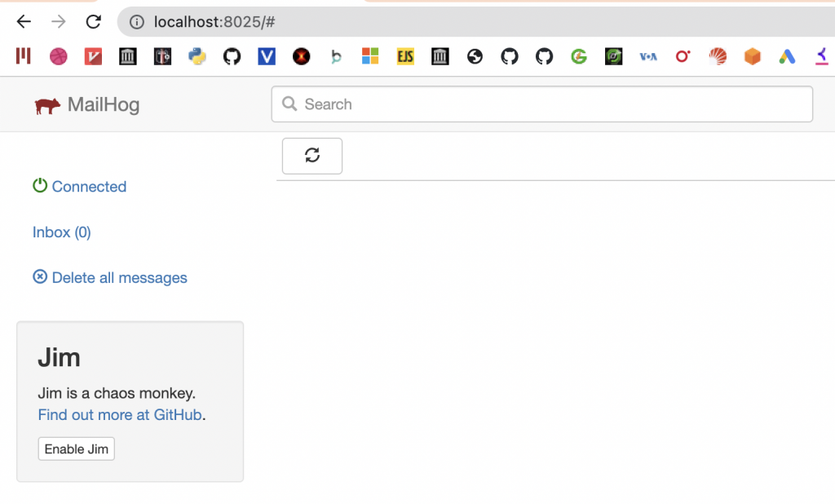
Task: Open the black circle red glow bookmark
Action: click(302, 56)
